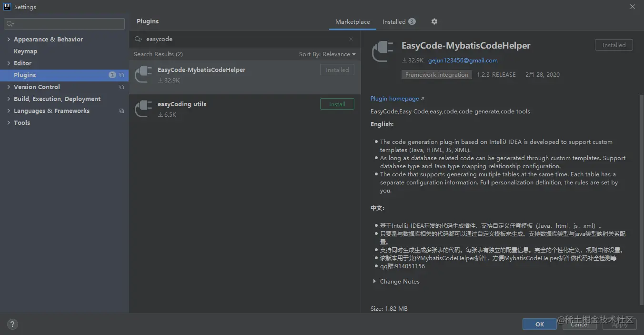
Task: Confirm settings with the OK button
Action: (x=540, y=324)
